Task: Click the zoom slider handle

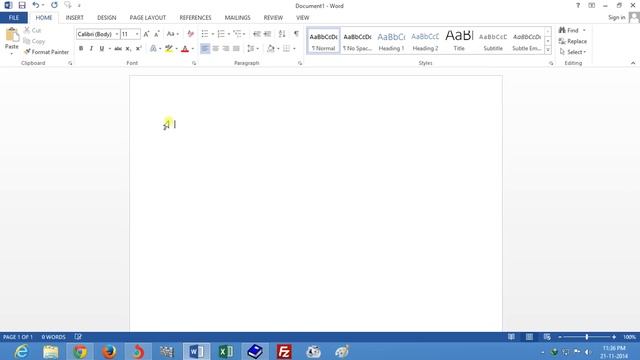Action: tap(587, 337)
